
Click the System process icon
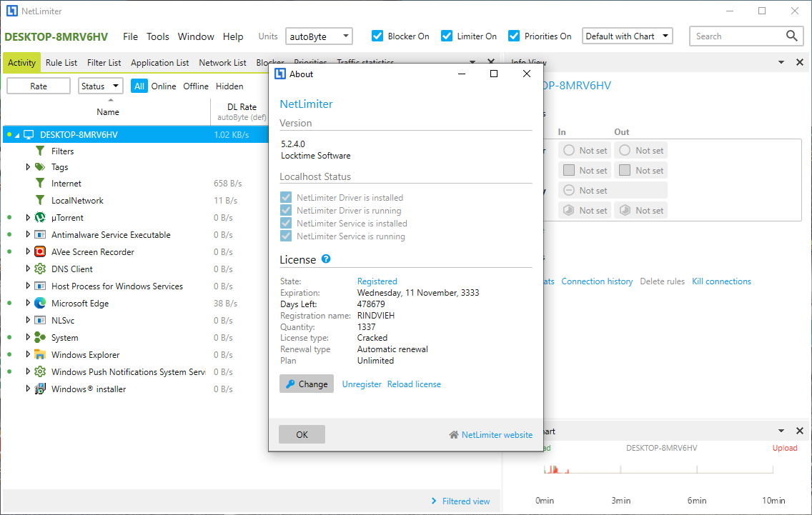40,337
